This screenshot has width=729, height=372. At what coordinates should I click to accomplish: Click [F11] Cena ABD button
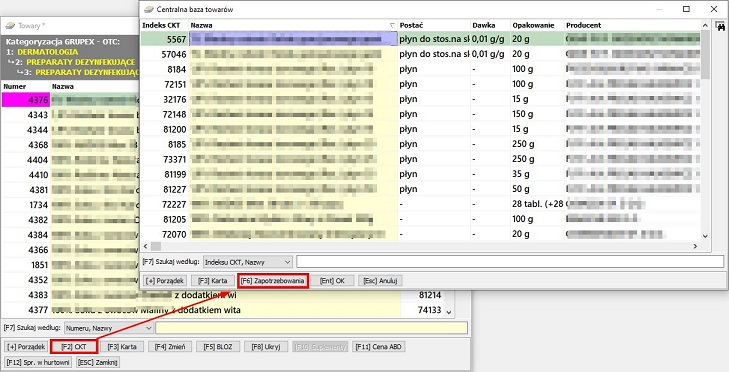coord(379,347)
